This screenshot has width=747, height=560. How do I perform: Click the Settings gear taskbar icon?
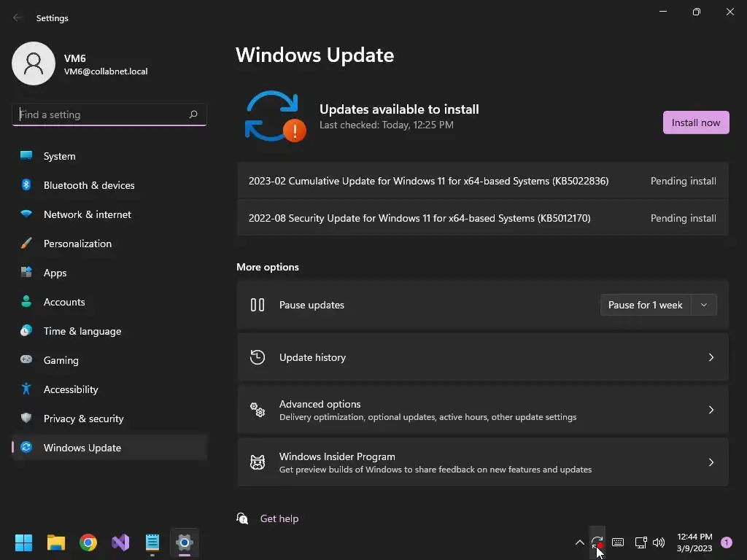click(185, 542)
